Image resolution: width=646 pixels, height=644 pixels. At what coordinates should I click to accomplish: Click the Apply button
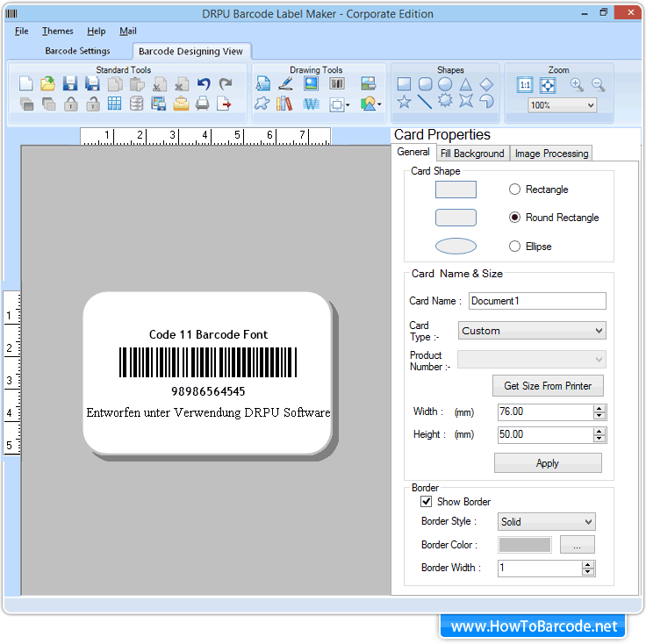pos(548,463)
